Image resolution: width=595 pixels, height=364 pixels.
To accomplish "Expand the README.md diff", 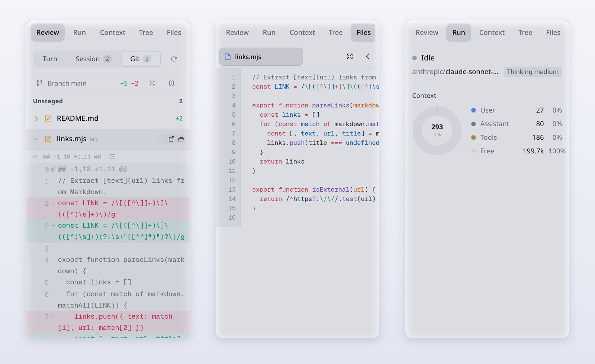I will [x=36, y=118].
